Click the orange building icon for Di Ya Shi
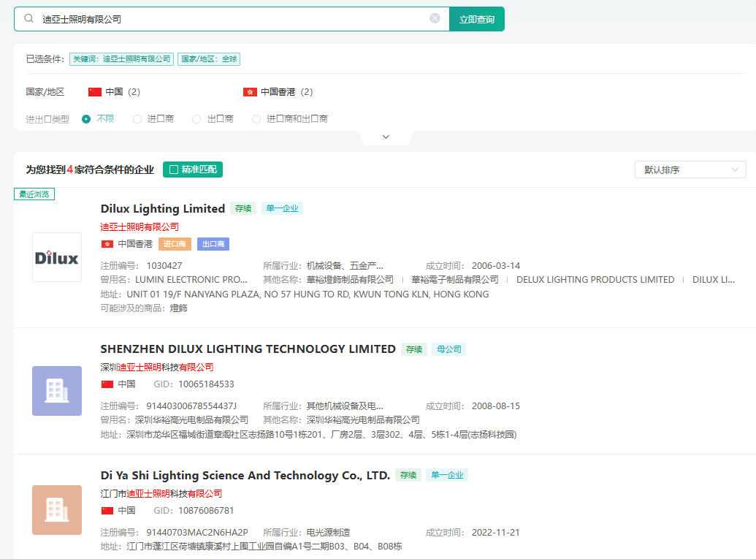 57,510
